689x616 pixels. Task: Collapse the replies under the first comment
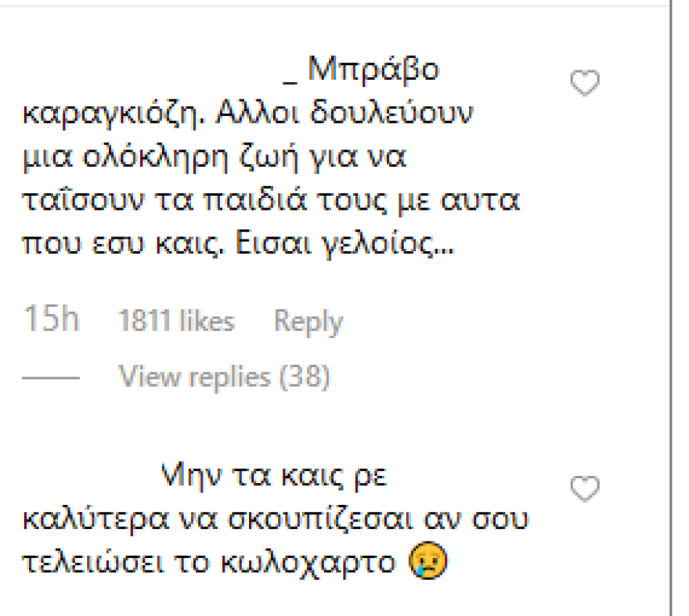[x=225, y=376]
